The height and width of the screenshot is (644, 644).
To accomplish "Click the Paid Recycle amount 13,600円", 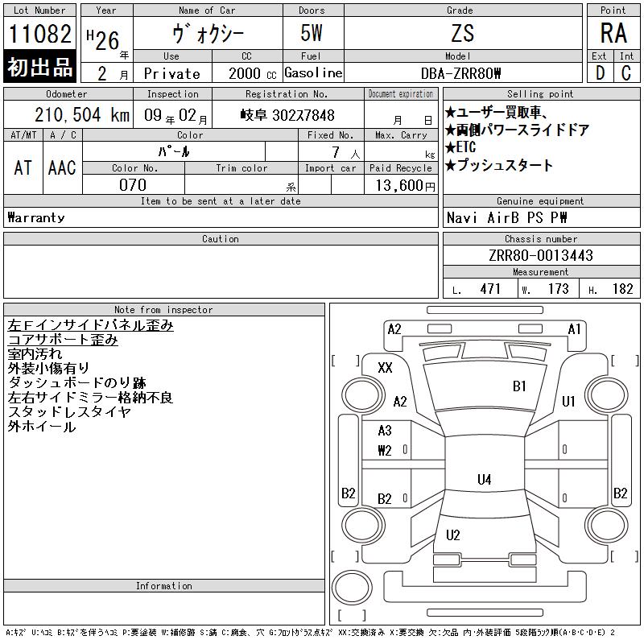I will (x=405, y=186).
